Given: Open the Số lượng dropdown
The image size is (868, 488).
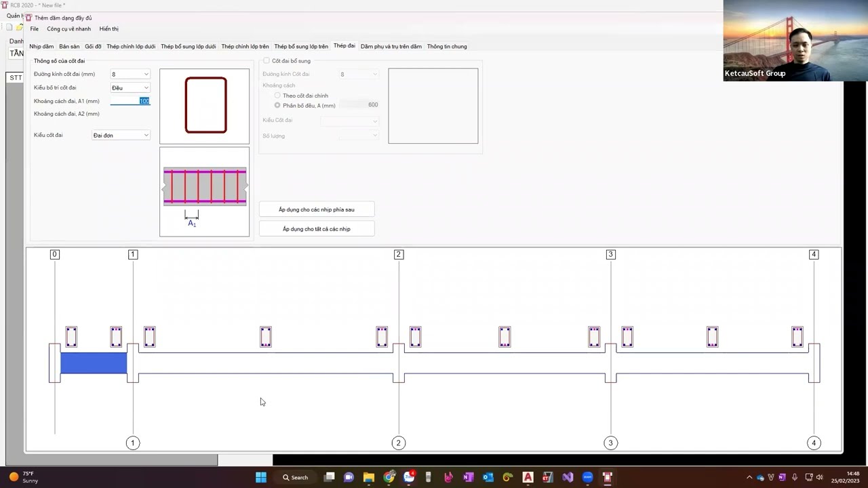Looking at the screenshot, I should [x=359, y=136].
